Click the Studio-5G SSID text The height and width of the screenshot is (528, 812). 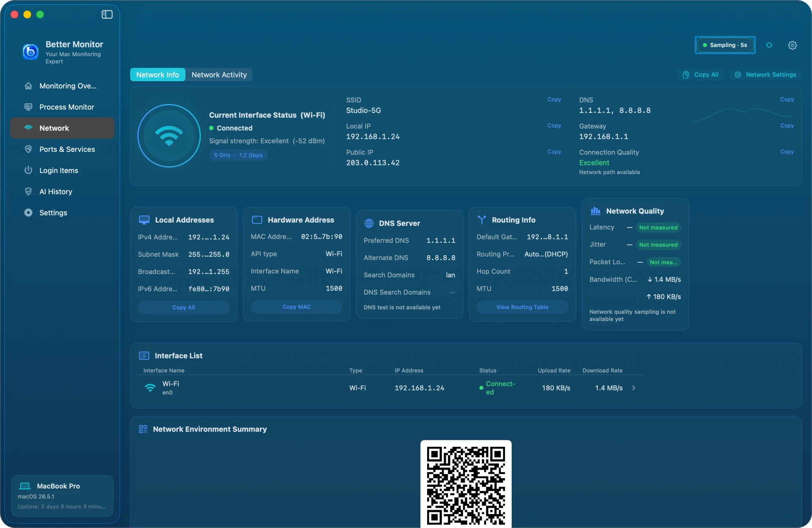tap(363, 110)
